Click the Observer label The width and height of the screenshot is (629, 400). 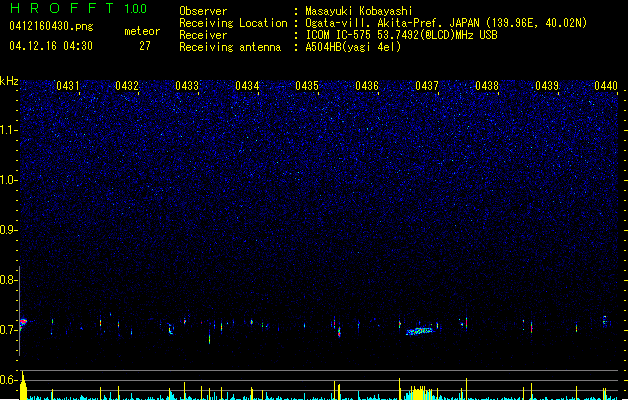[x=203, y=11]
